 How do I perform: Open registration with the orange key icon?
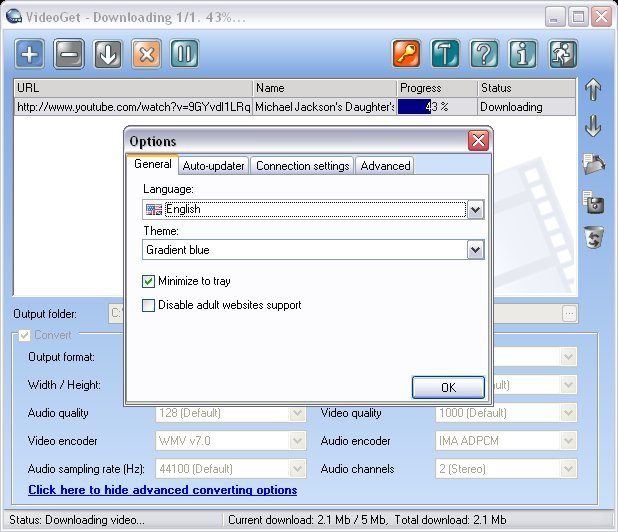(x=406, y=54)
